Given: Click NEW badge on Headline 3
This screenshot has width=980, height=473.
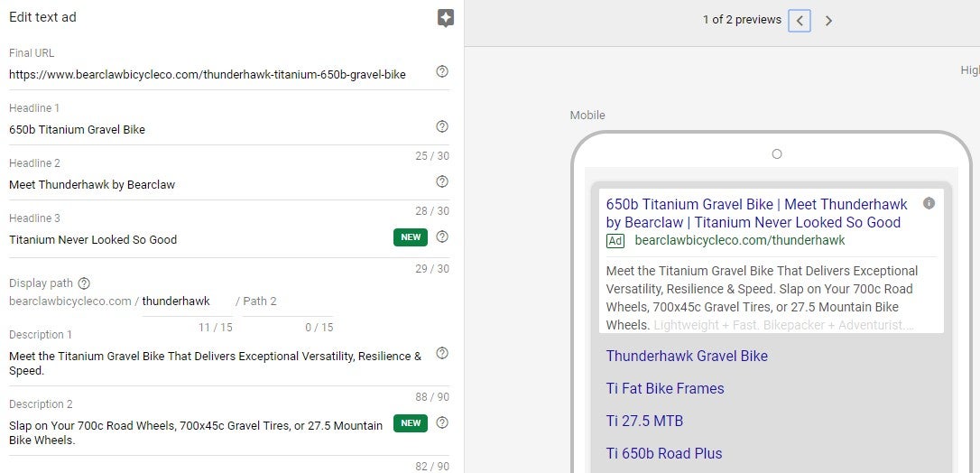Looking at the screenshot, I should point(411,237).
